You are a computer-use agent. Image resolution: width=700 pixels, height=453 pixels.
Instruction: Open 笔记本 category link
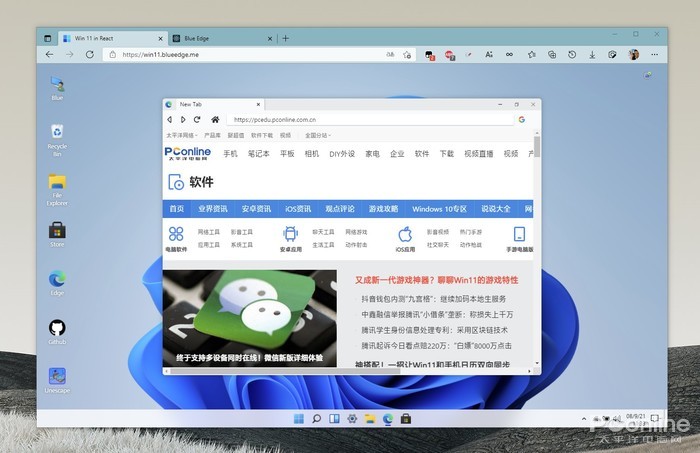pos(258,154)
